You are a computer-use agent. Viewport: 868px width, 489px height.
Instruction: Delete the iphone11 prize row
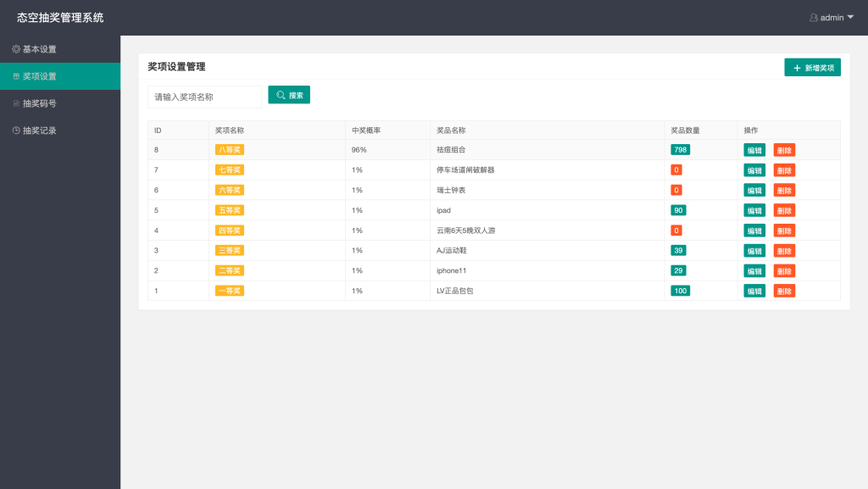(784, 270)
